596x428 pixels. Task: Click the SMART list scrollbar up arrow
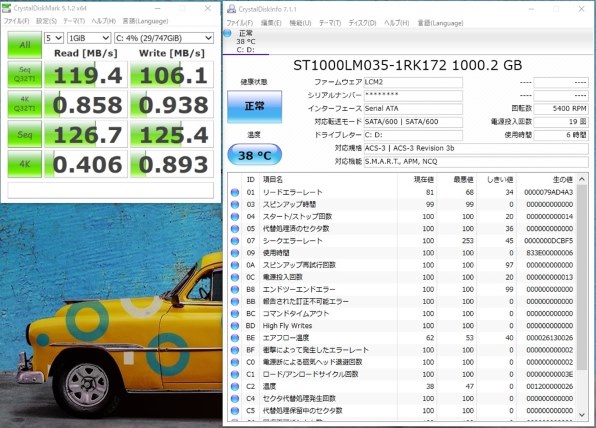click(582, 179)
